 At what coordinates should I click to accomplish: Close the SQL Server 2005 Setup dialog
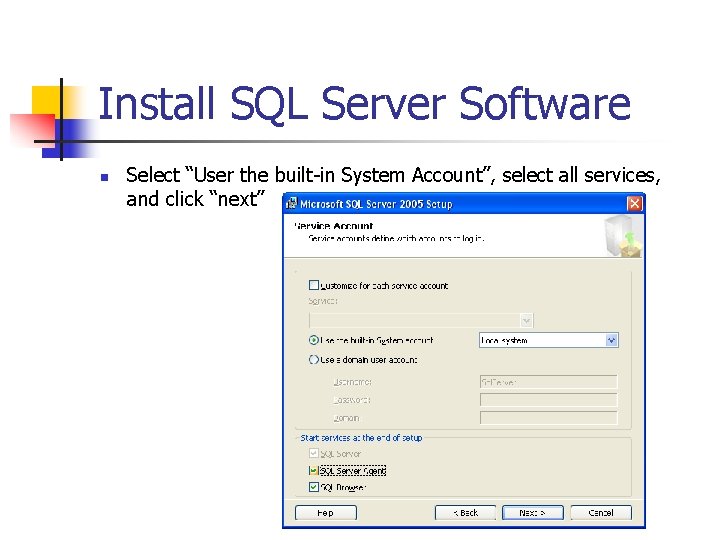[x=634, y=203]
